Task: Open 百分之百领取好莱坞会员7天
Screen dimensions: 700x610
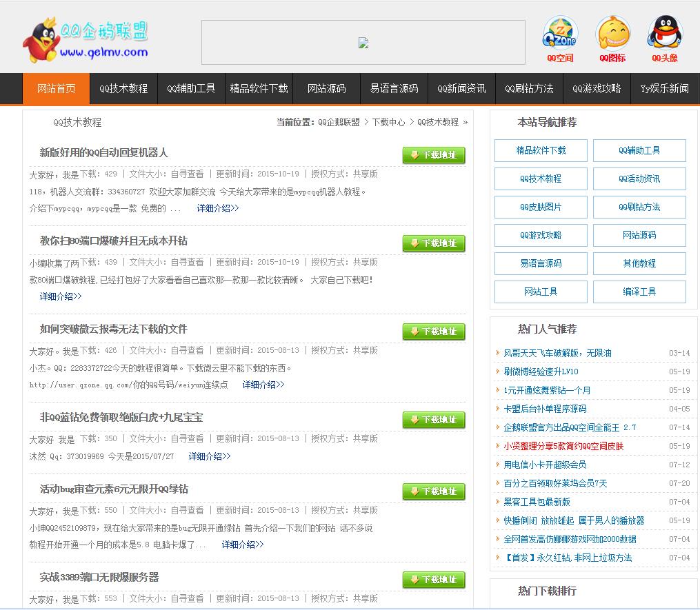Action: (555, 483)
